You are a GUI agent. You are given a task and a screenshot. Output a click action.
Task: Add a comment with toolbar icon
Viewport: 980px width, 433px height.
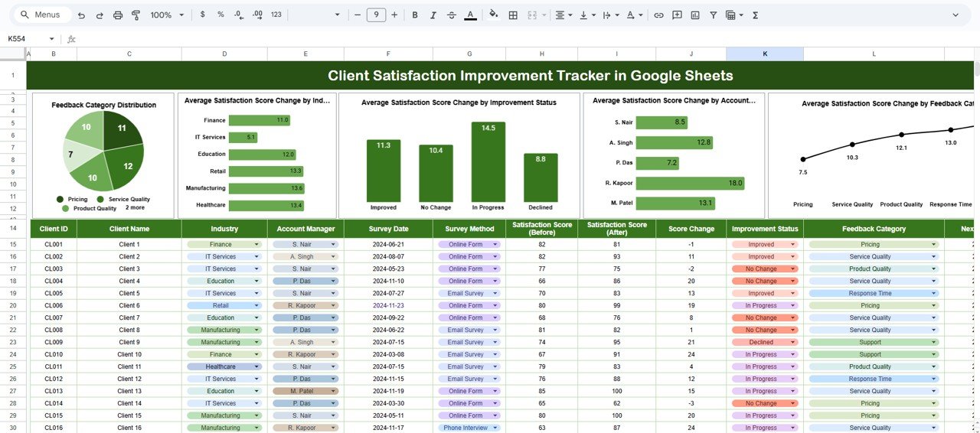(x=677, y=15)
